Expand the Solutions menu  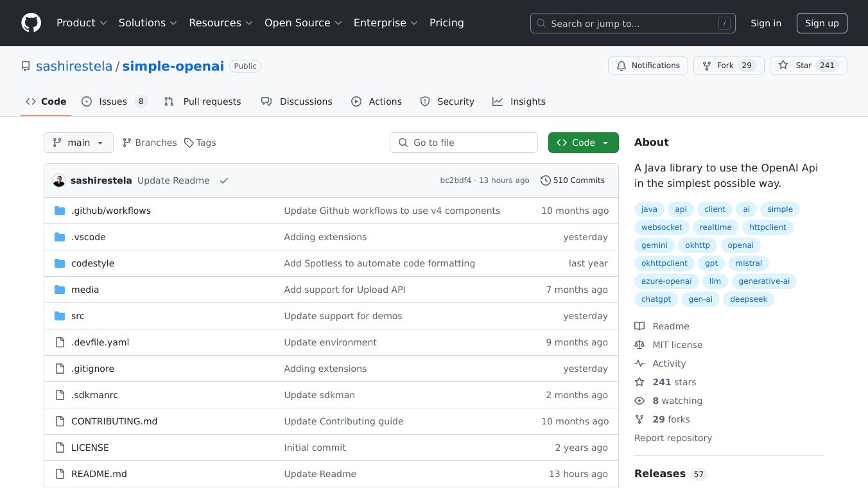(147, 23)
